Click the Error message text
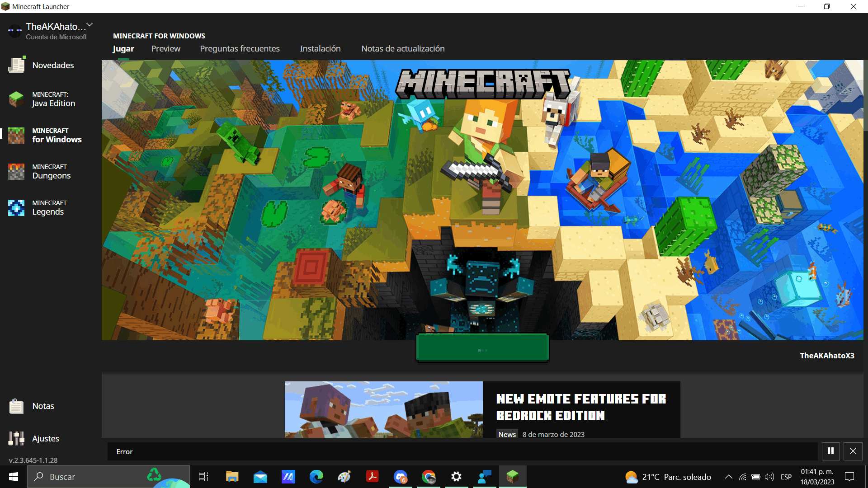868x488 pixels. pos(124,451)
